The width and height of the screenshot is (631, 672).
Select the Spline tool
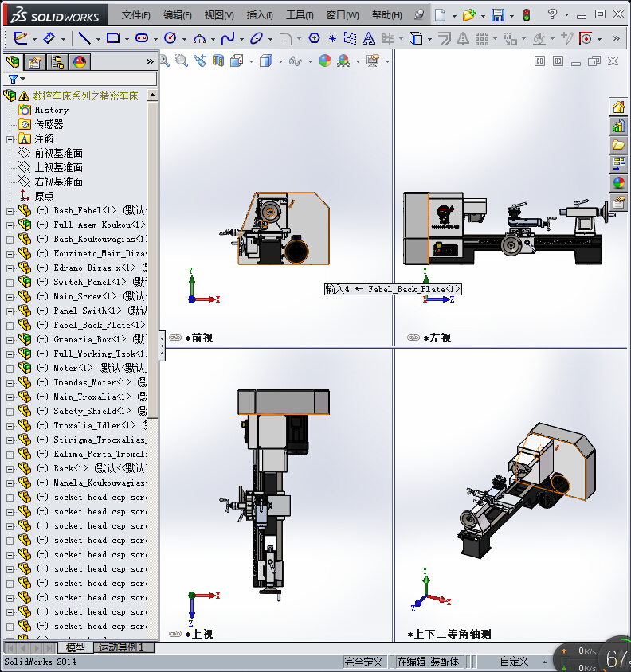[228, 38]
